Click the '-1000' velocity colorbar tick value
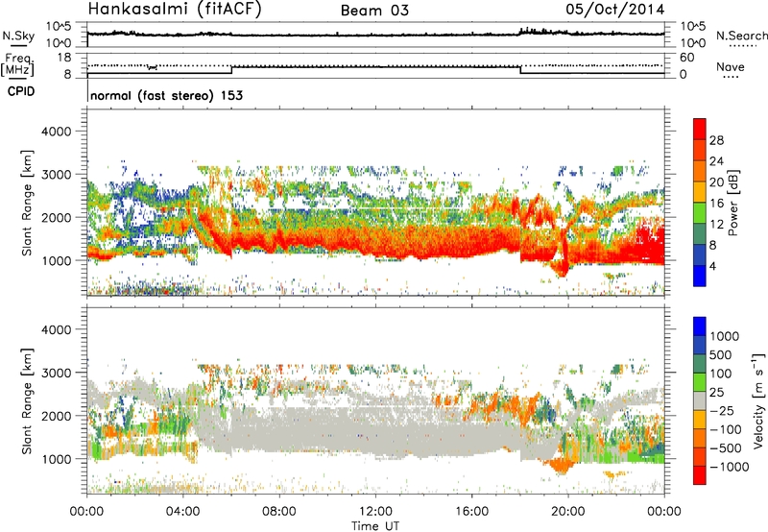This screenshot has width=768, height=532. coord(729,467)
